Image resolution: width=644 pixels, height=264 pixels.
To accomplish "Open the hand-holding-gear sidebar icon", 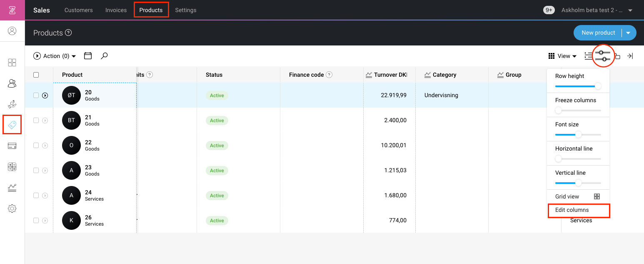I will click(x=12, y=104).
